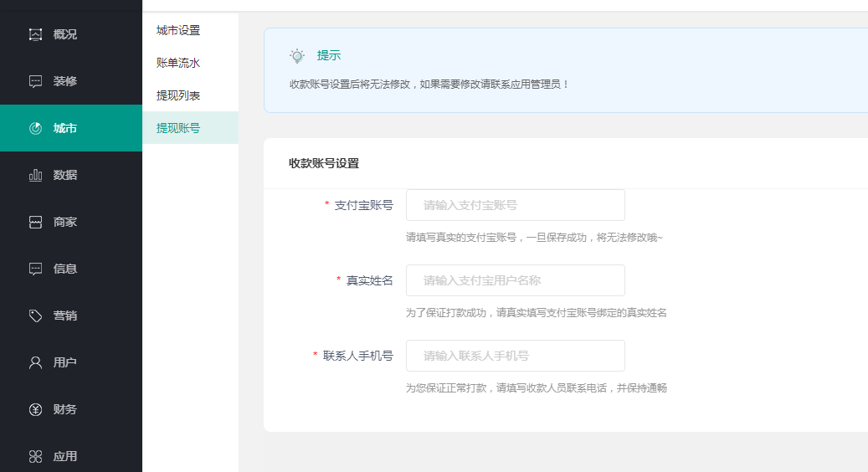Open the 数据 bar chart icon
Image resolution: width=868 pixels, height=472 pixels.
coord(35,175)
